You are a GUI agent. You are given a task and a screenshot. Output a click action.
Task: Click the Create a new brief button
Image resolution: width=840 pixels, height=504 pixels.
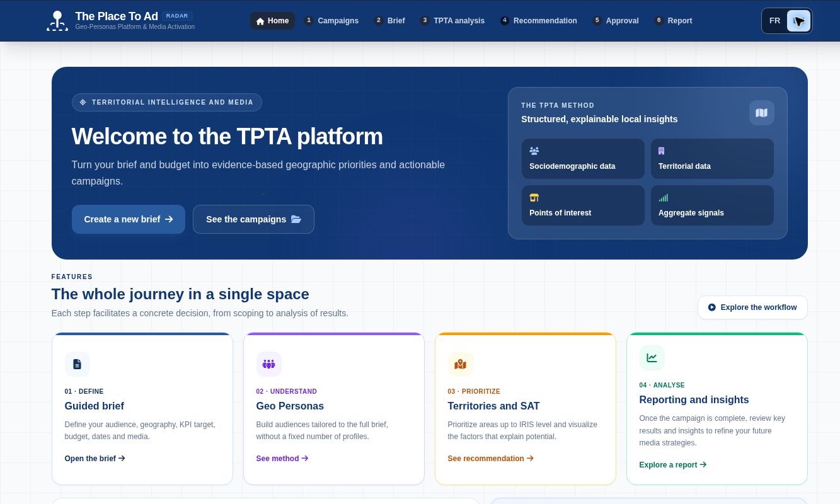[129, 219]
